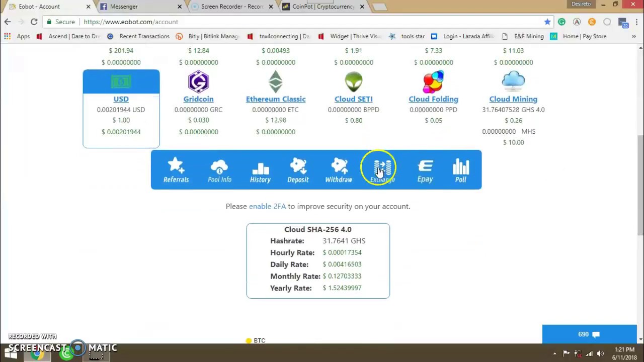This screenshot has width=644, height=362.
Task: Open the Referrals star icon
Action: (176, 170)
